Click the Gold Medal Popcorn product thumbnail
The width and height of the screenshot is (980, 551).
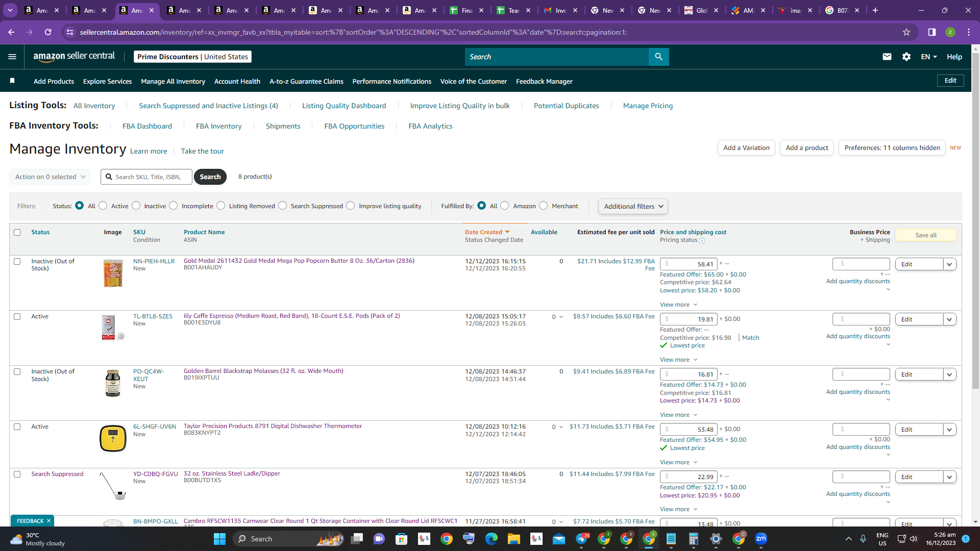coord(113,273)
